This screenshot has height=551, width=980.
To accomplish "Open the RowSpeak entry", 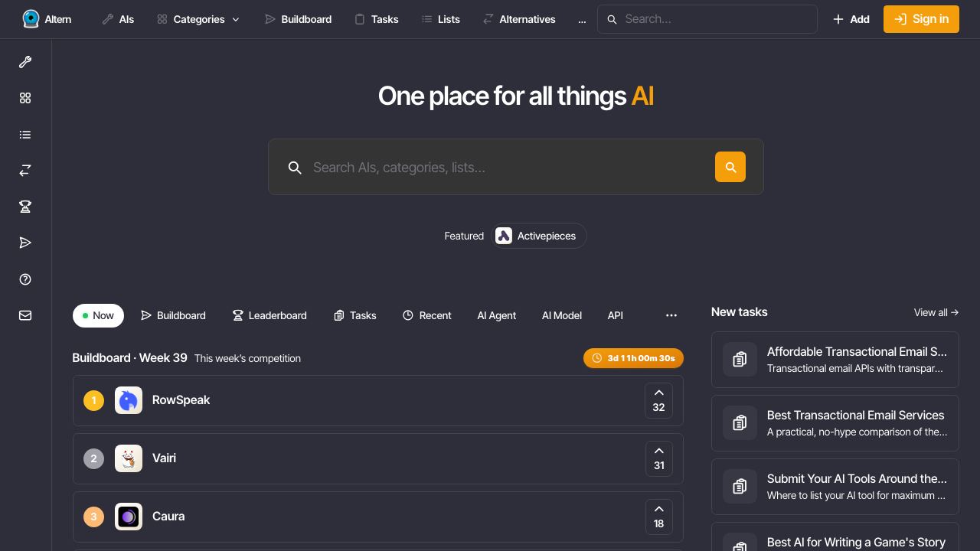I will 378,400.
